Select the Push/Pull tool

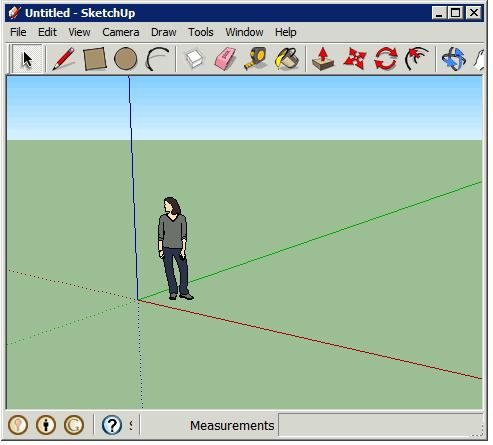click(x=323, y=59)
